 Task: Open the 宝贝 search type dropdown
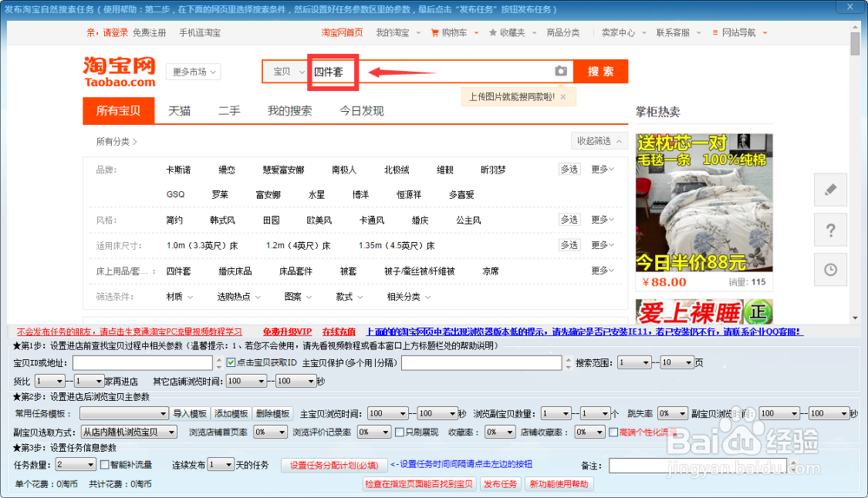[x=288, y=71]
